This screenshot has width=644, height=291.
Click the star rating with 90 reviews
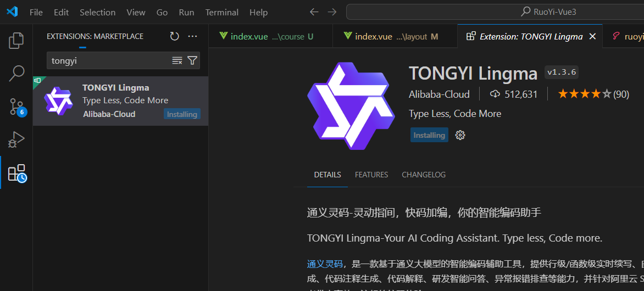click(x=593, y=94)
